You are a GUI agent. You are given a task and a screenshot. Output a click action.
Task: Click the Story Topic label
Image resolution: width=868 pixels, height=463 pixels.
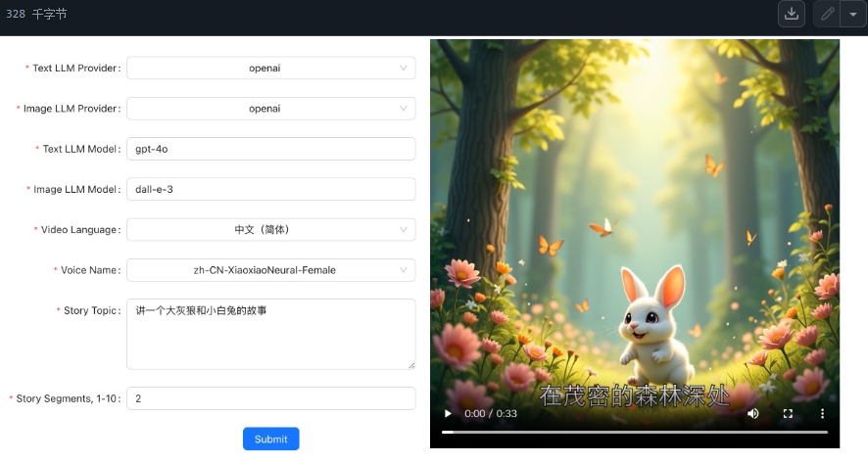point(90,310)
